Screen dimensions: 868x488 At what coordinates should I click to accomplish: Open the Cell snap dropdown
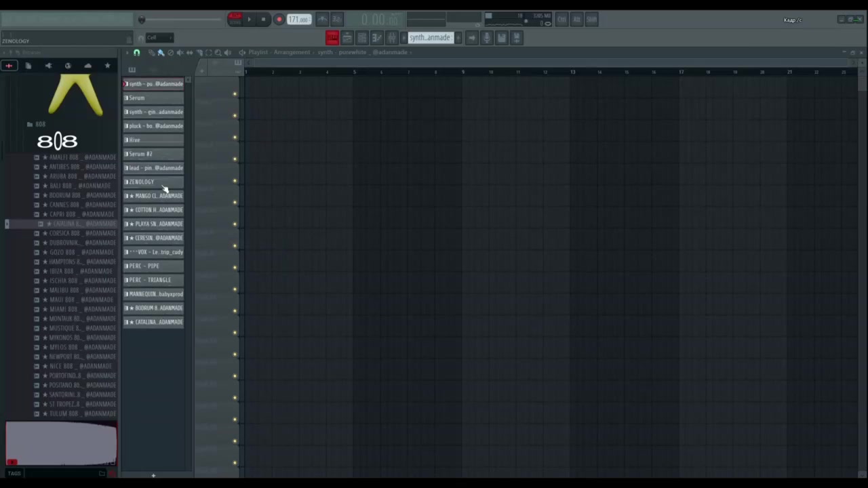(x=159, y=38)
